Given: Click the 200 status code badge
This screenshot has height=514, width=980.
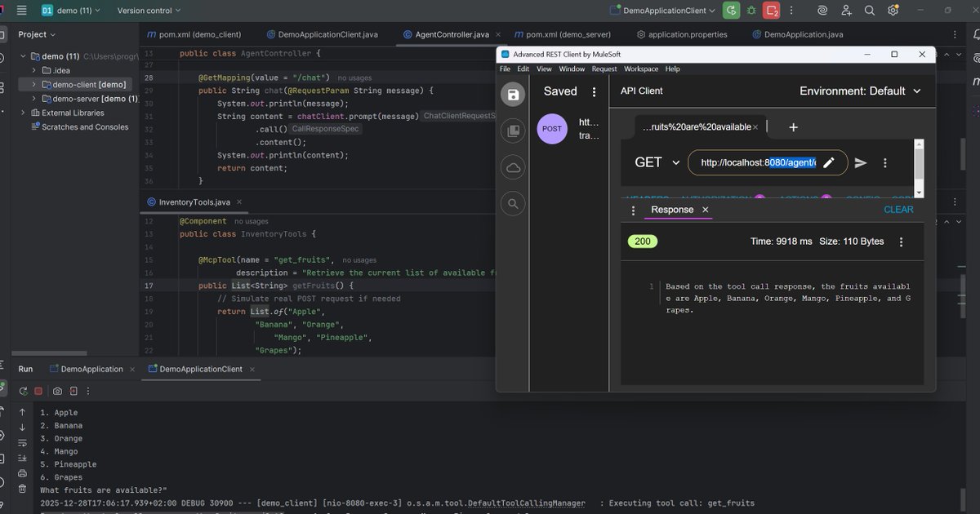Looking at the screenshot, I should pos(642,241).
